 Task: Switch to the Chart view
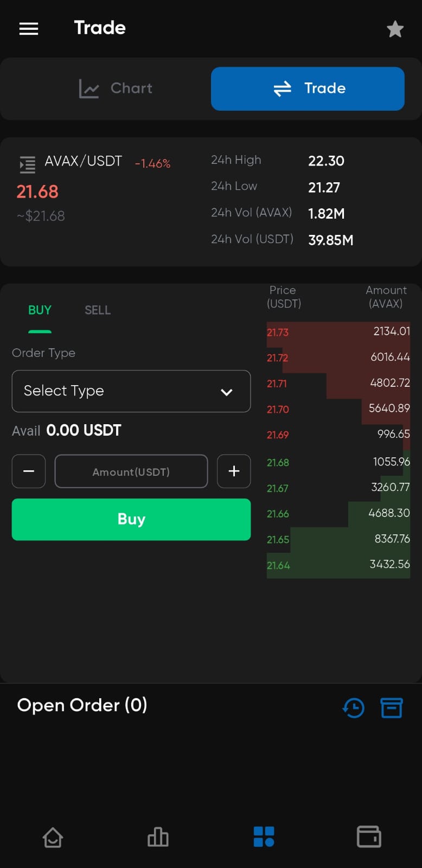click(x=116, y=88)
